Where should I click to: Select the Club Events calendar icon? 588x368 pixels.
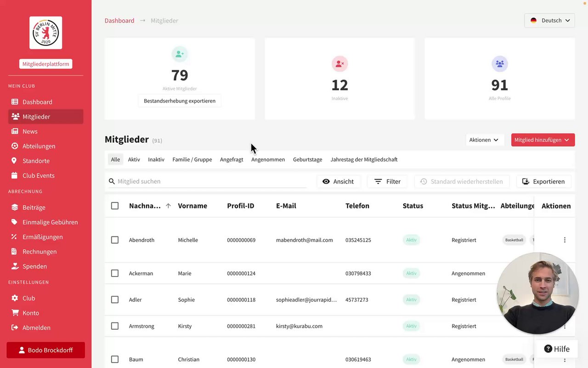tap(15, 175)
